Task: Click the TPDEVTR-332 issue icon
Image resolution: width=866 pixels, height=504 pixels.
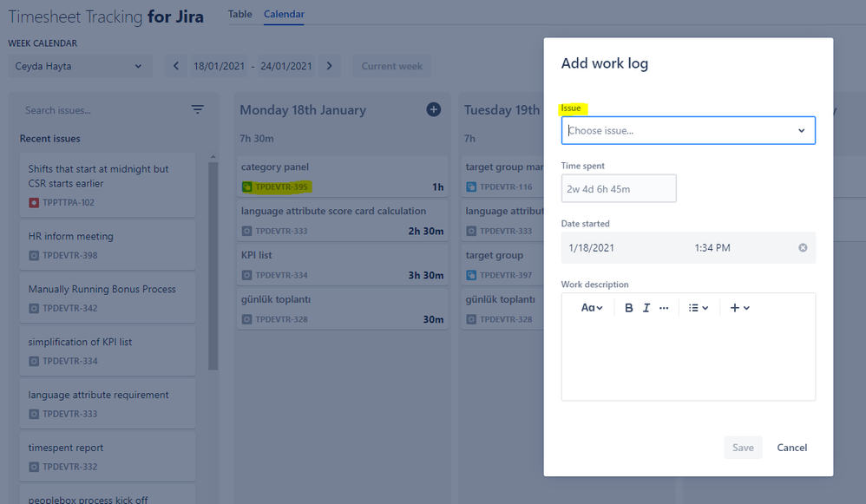Action: pos(34,467)
